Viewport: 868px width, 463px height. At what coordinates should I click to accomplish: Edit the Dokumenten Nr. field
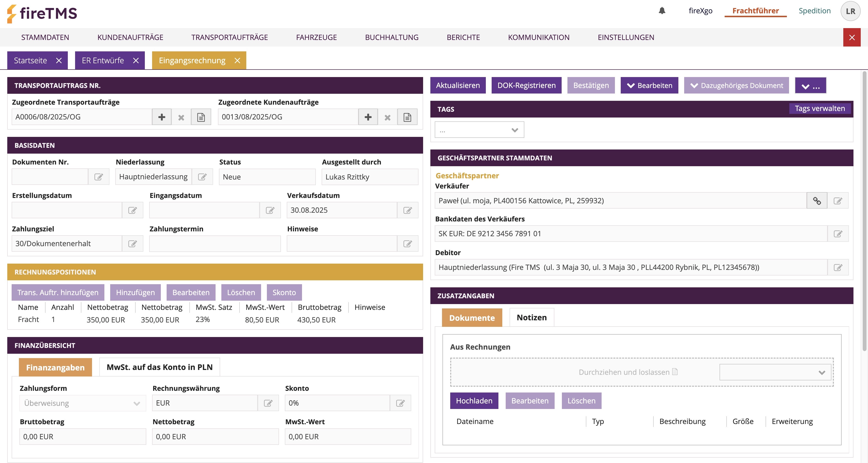click(99, 177)
